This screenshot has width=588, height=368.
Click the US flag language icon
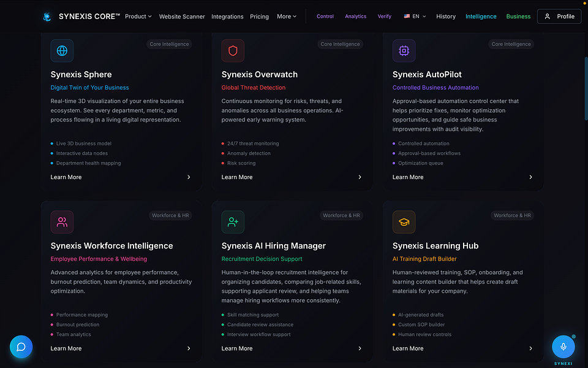coord(407,16)
